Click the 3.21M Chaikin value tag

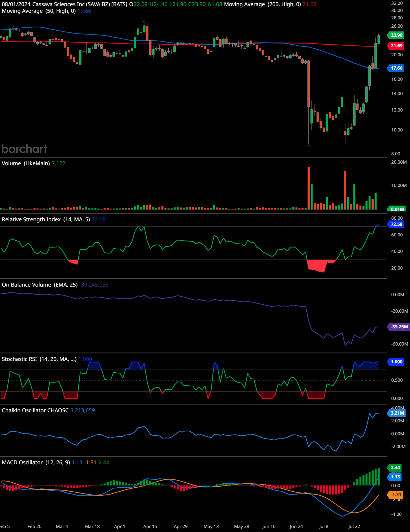(397, 413)
